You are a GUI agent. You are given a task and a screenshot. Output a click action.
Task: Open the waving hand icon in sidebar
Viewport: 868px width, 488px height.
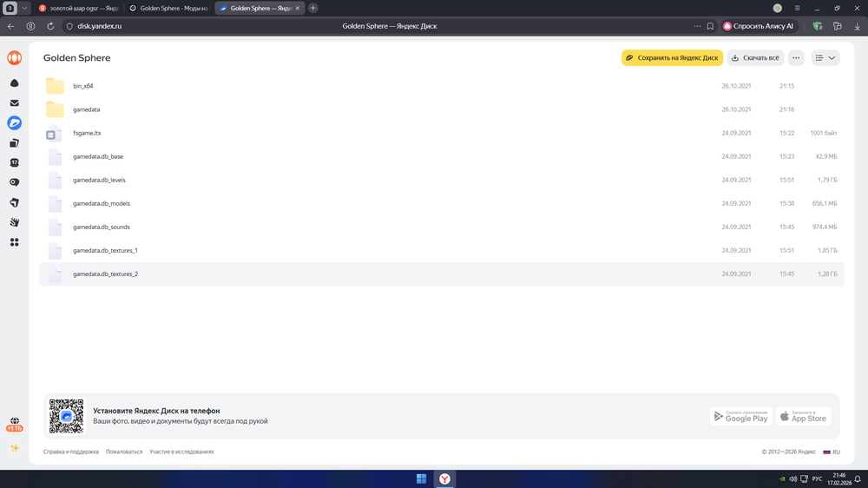15,222
